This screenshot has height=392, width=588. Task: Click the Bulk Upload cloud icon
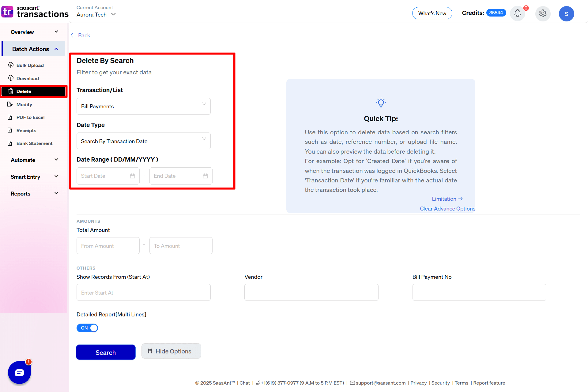11,65
